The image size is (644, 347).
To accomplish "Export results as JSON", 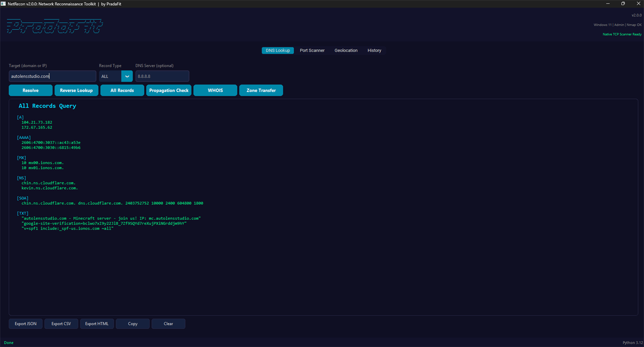I will 26,324.
